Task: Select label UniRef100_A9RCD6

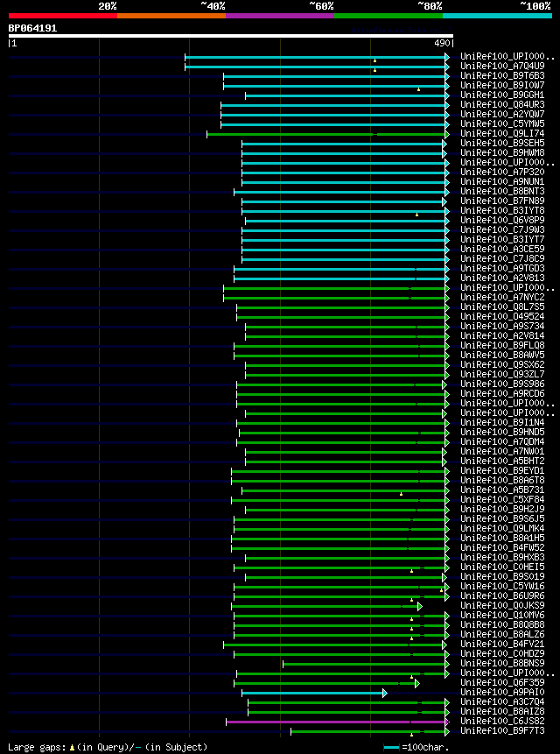Action: (x=502, y=393)
